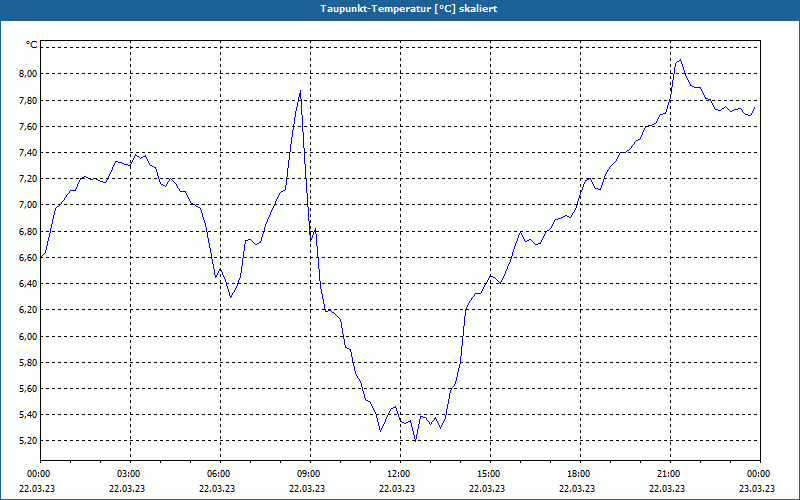Select the 23.03.23 date label
This screenshot has width=800, height=500.
[757, 488]
